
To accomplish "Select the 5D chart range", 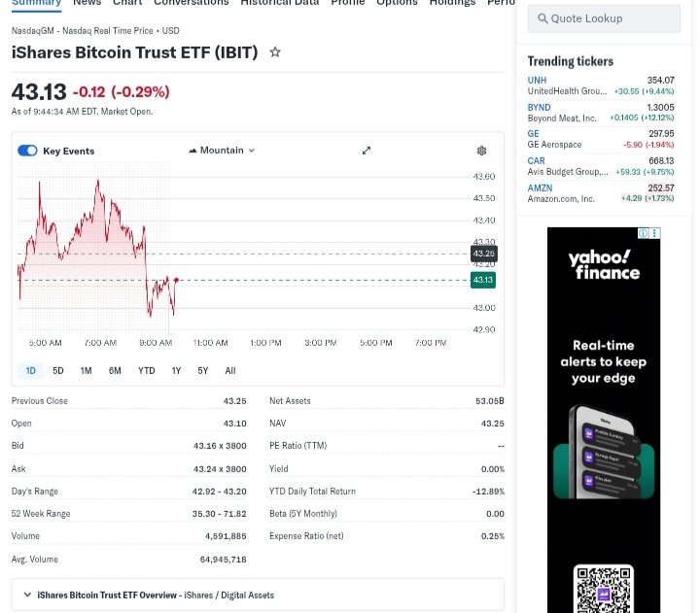I will [58, 370].
